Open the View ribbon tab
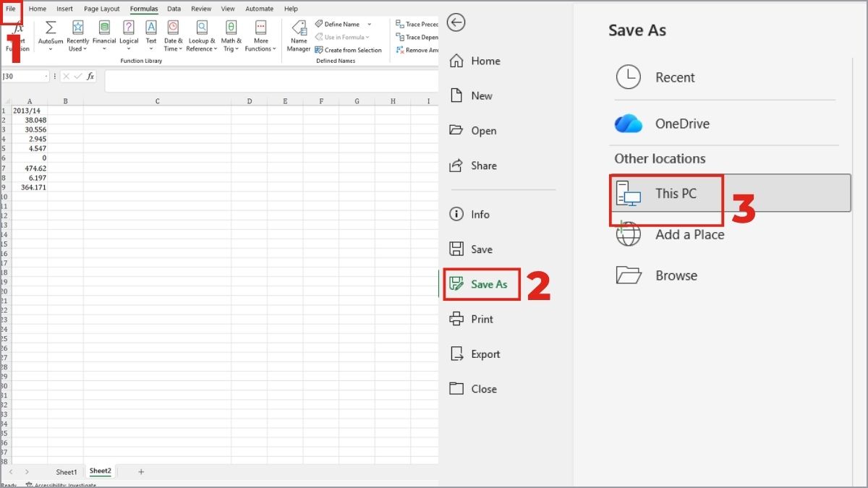 coord(228,9)
